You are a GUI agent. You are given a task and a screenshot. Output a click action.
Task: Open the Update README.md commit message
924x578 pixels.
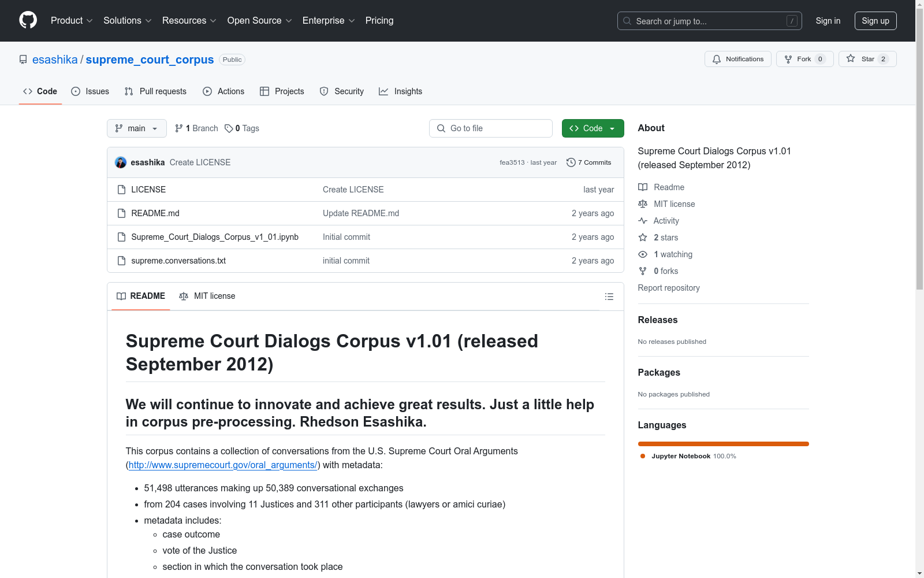click(x=361, y=213)
